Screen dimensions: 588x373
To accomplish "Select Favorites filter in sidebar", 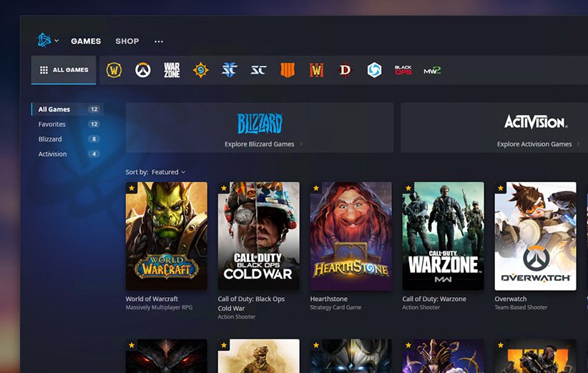I will click(x=67, y=124).
